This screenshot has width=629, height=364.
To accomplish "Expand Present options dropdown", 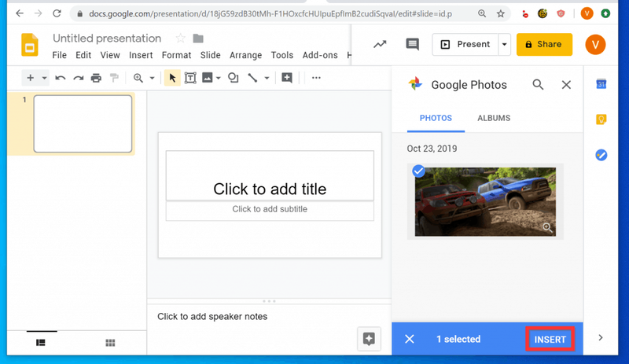I will [504, 44].
